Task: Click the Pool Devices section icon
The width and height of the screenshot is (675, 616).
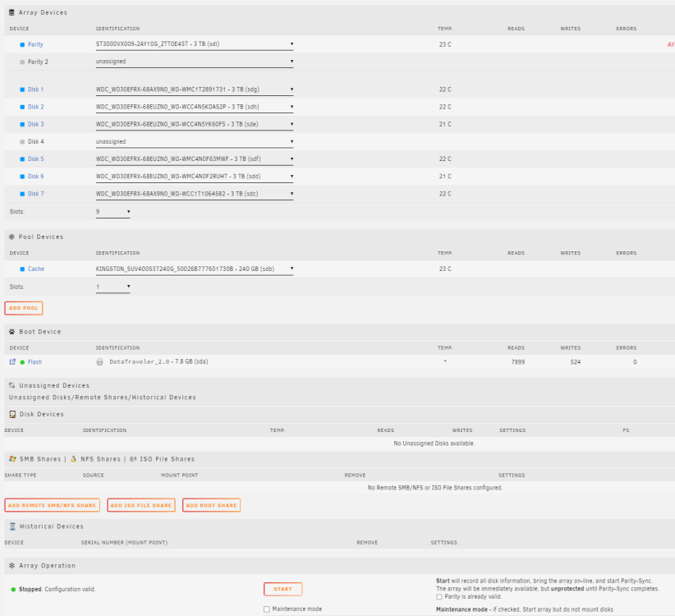Action: point(11,237)
